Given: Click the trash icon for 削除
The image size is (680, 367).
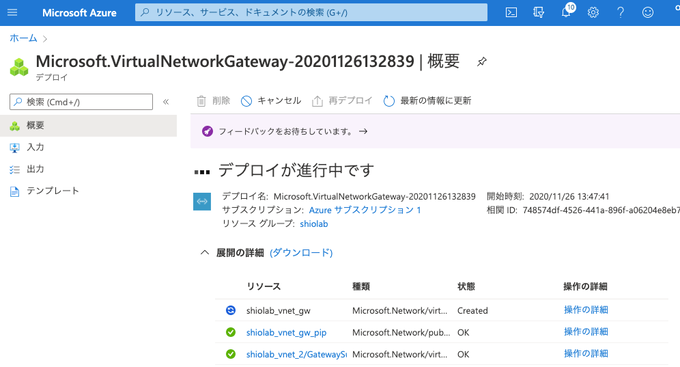Looking at the screenshot, I should coord(201,101).
